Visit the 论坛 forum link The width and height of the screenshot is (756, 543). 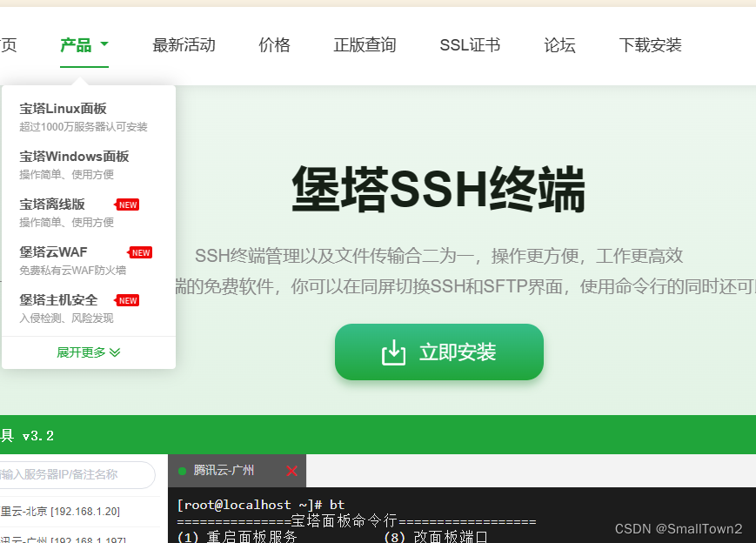pos(559,45)
